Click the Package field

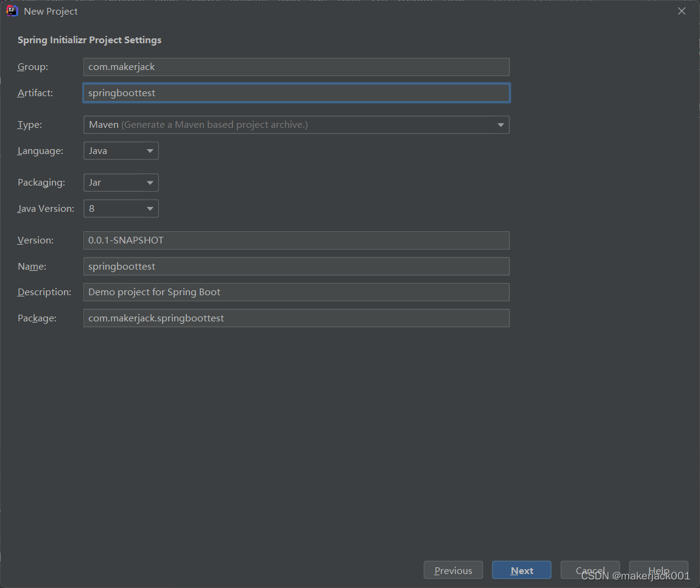coord(296,318)
